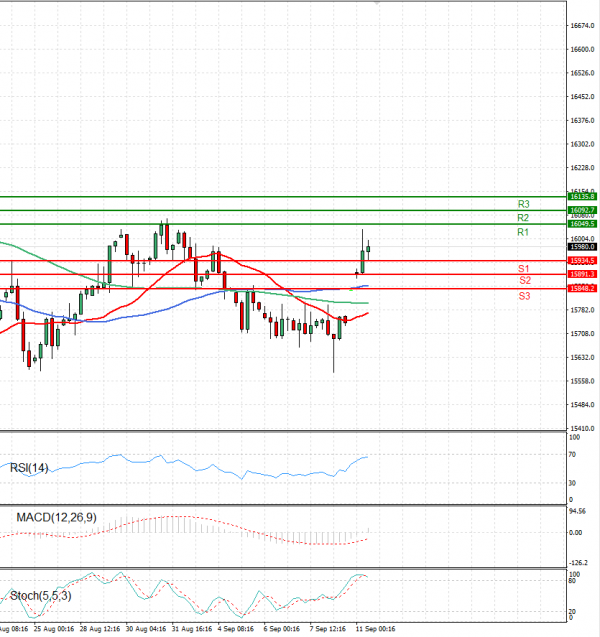Click the 15708.0 price axis value
Screen dimensions: 600x637
pos(583,334)
